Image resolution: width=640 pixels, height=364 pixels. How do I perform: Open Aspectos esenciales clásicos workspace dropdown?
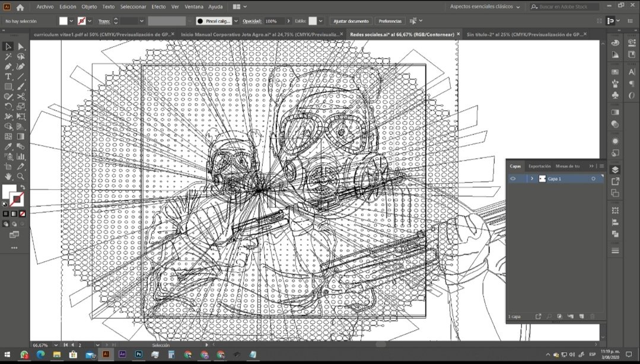(x=485, y=7)
